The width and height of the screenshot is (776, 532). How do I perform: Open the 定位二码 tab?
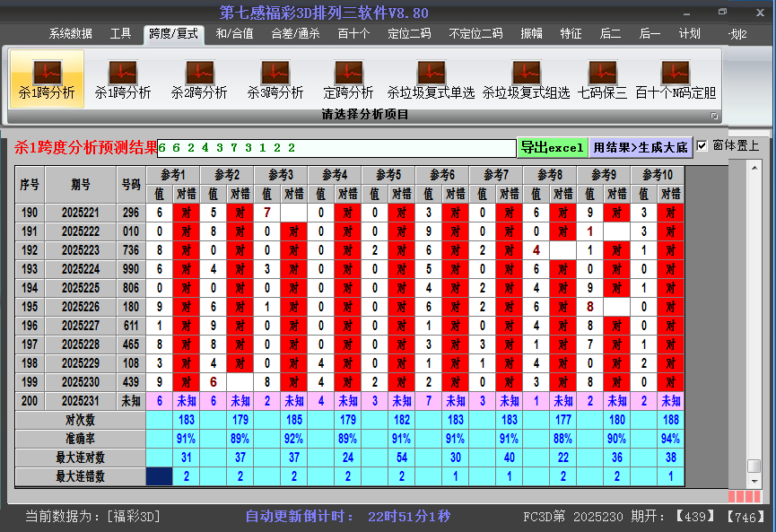coord(409,34)
